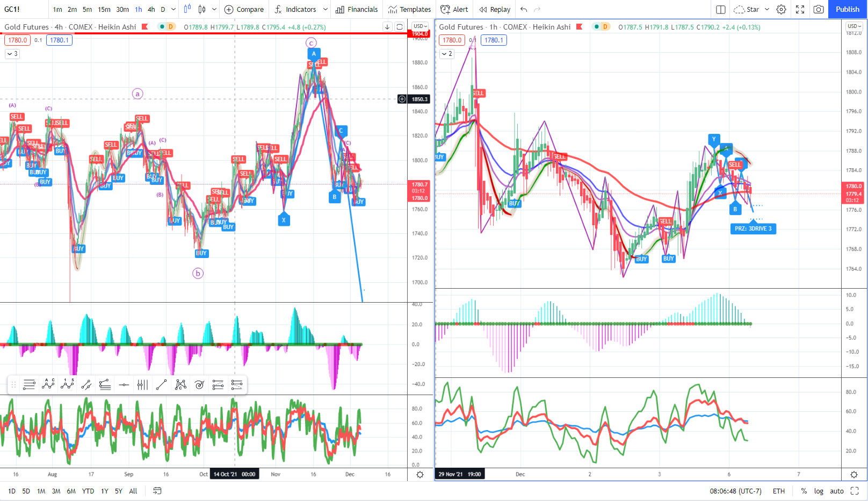Screen dimensions: 868x501
Task: Switch to the 30m interval
Action: coord(122,9)
